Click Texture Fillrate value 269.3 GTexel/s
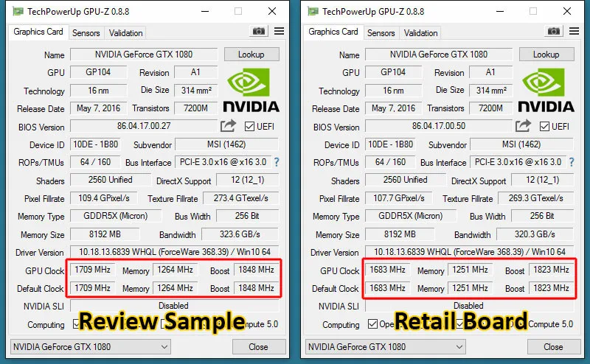 [536, 198]
